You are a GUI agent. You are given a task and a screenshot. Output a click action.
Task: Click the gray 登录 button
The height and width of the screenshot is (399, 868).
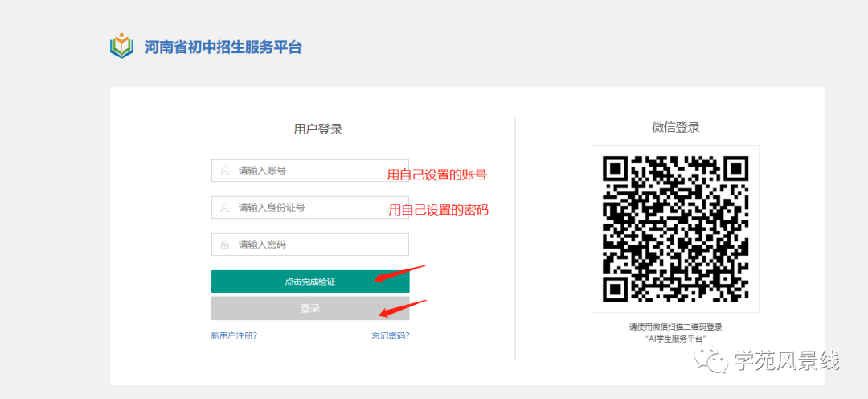[310, 308]
